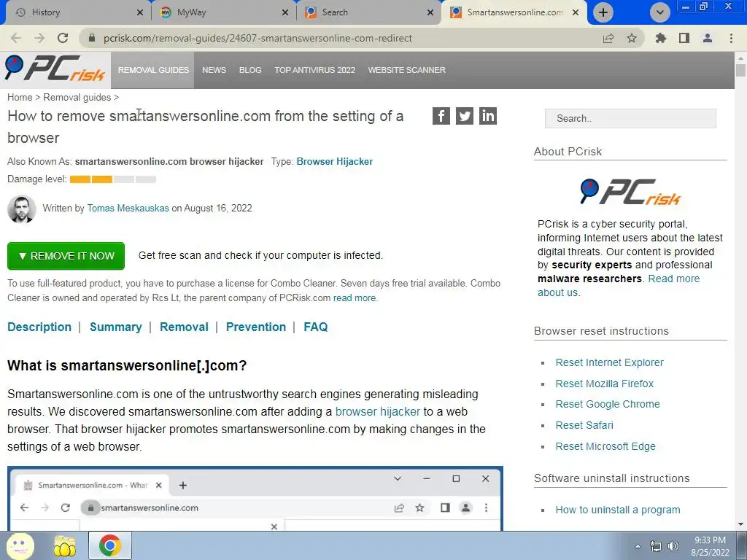Open the network tray icon
747x560 pixels.
click(656, 546)
